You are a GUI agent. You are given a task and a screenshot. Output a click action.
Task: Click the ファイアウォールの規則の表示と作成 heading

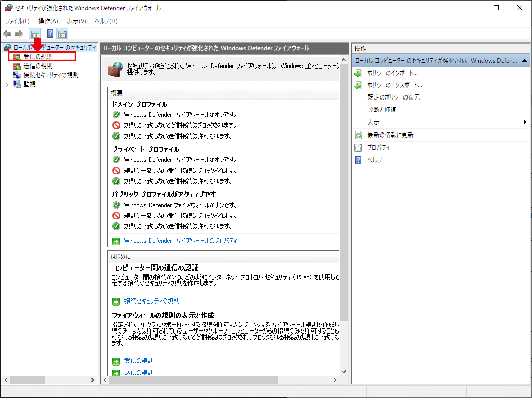[x=163, y=316]
